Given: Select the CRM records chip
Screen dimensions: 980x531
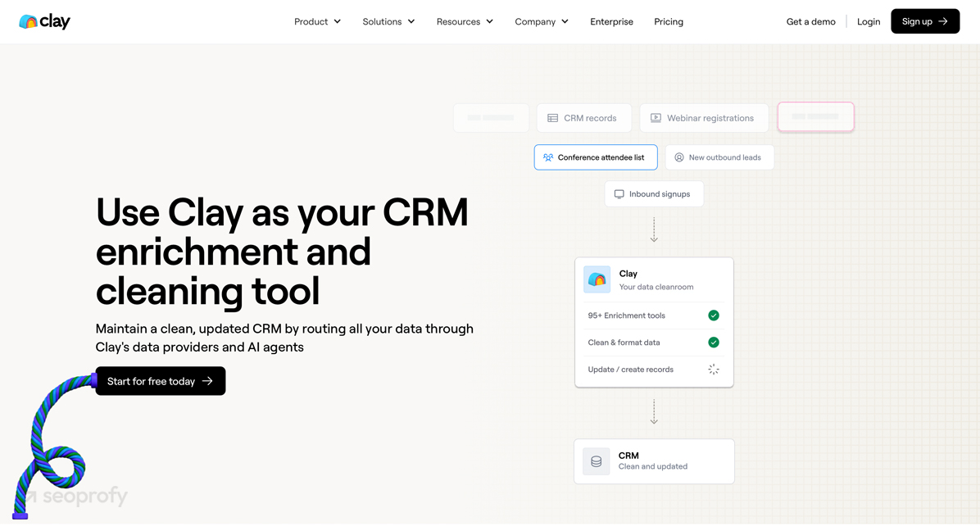Looking at the screenshot, I should coord(583,118).
